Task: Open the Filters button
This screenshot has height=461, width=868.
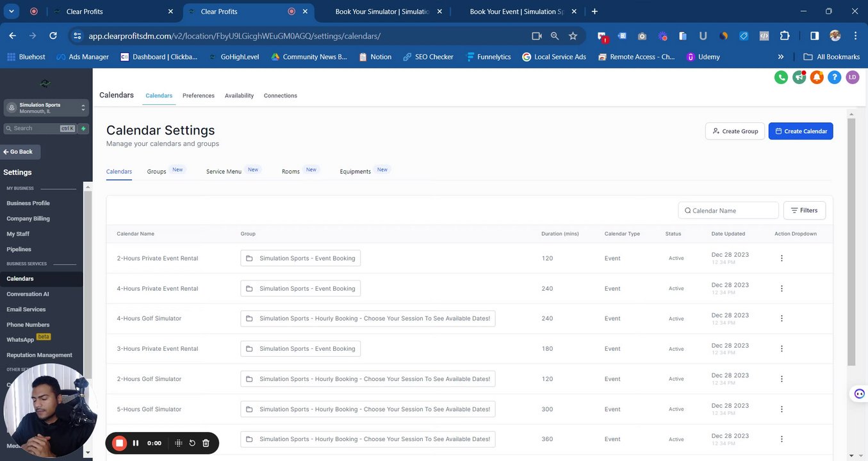Action: pos(805,210)
